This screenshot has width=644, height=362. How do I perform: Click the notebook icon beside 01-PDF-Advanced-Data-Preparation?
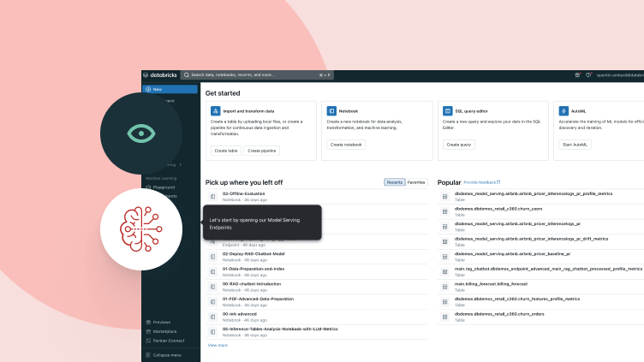click(x=212, y=302)
